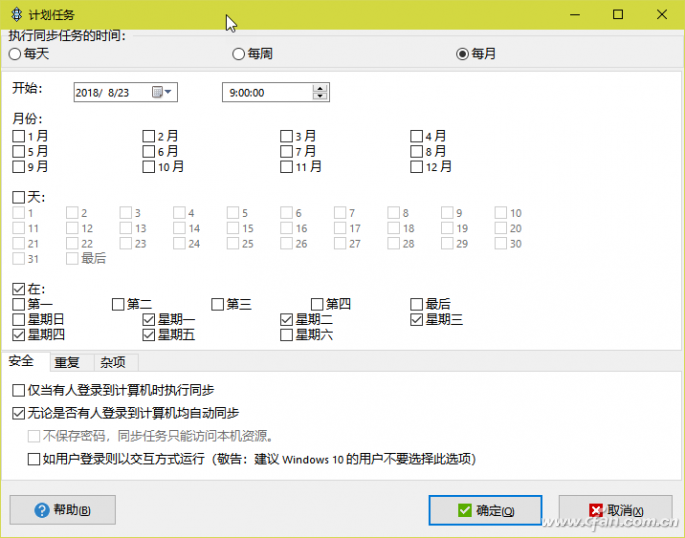Viewport: 685px width, 538px height.
Task: Minimize the 计划任务 window
Action: tap(575, 14)
